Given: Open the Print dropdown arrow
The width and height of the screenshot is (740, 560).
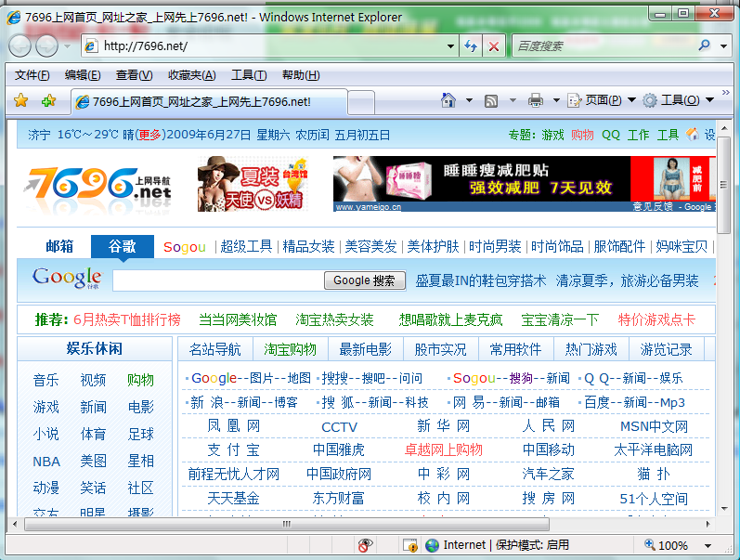Looking at the screenshot, I should 556,100.
